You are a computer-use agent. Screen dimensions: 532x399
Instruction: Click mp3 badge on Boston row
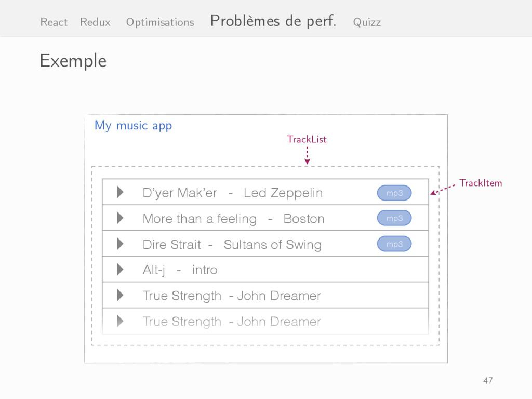(394, 218)
